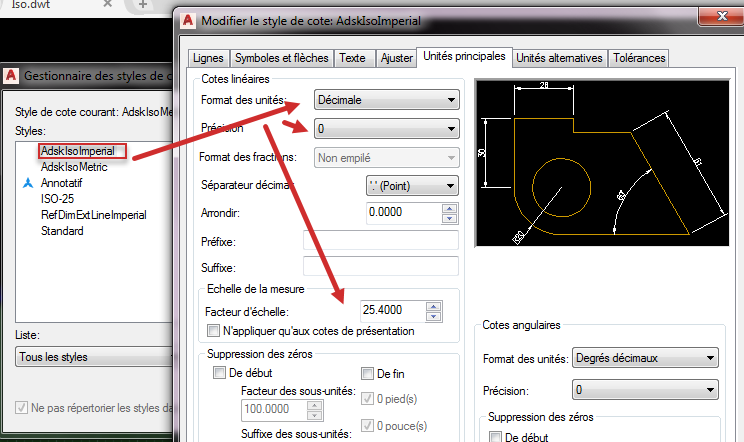The image size is (744, 442).
Task: Open a new drawing tab with plus
Action: click(x=143, y=5)
